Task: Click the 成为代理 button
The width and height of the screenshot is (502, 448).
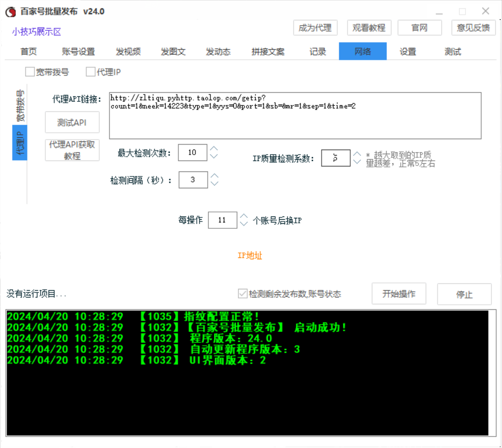Action: tap(315, 28)
